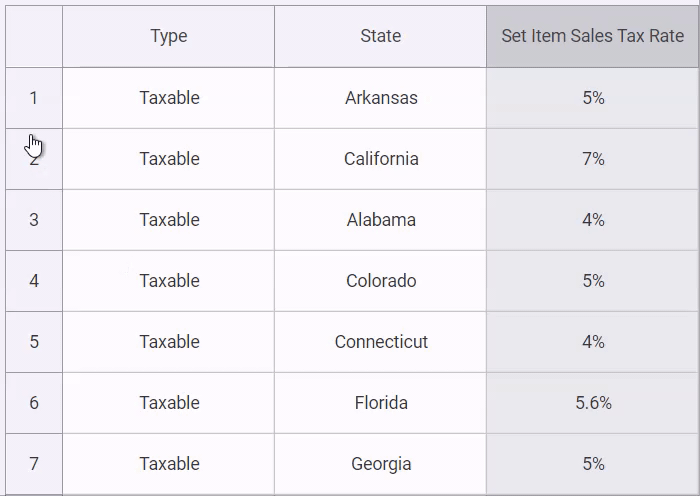The image size is (700, 496).
Task: Click the blank top-left corner cell
Action: [34, 36]
